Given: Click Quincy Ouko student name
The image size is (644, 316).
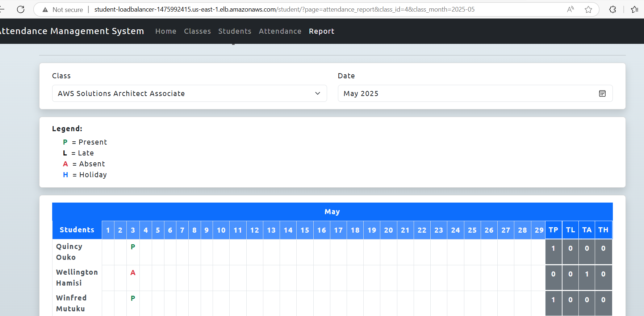Looking at the screenshot, I should pos(69,252).
